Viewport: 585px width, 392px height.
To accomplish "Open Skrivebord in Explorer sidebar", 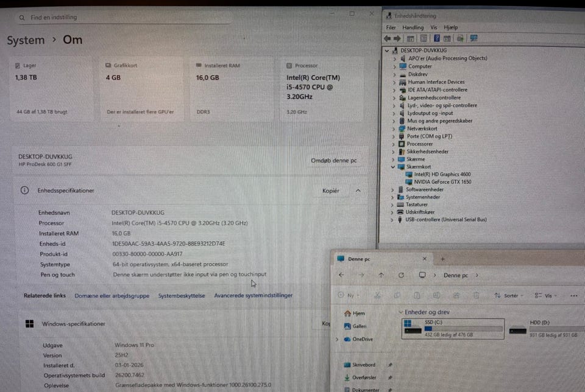I will click(360, 365).
